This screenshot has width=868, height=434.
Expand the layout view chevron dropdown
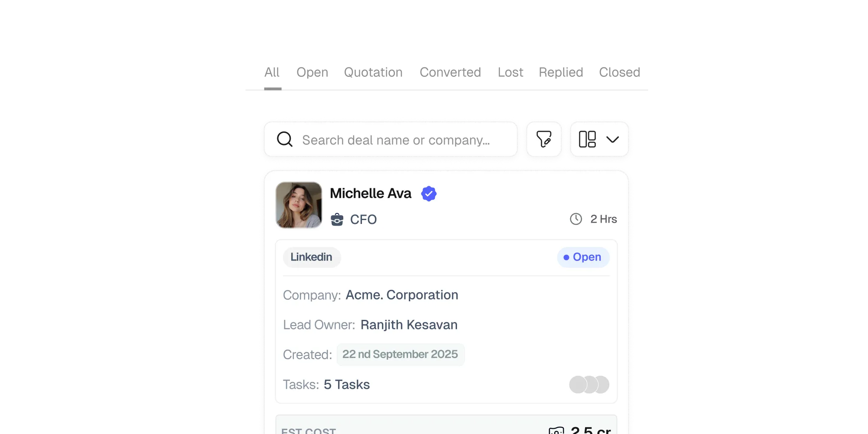[613, 139]
